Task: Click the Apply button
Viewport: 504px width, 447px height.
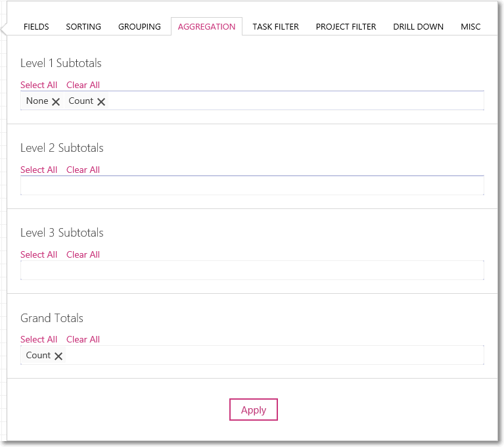Action: [x=254, y=410]
